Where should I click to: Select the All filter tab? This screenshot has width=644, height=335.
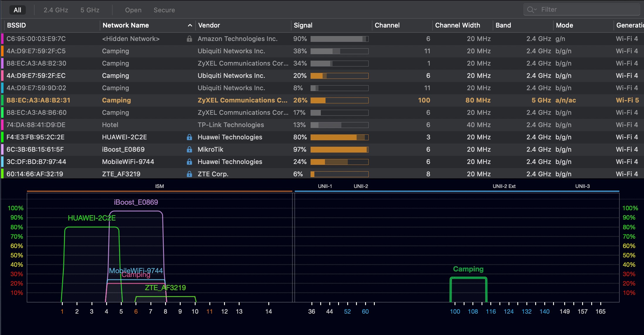click(x=17, y=10)
